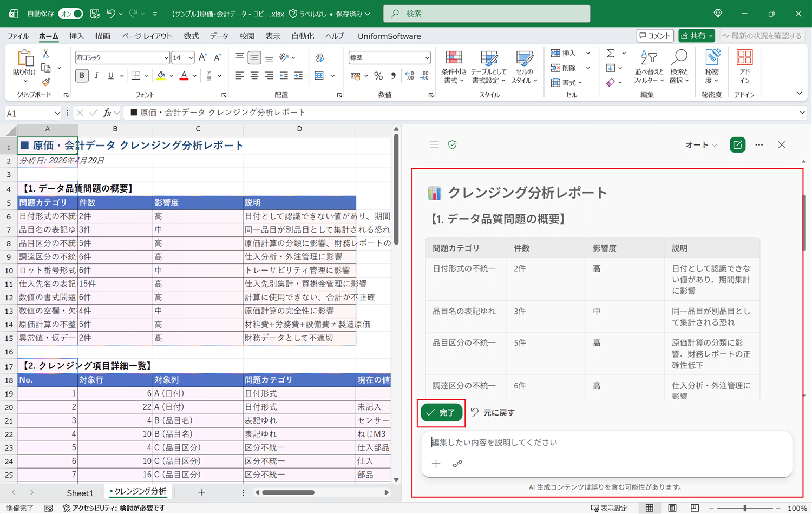Switch to the Formulas (数式) tab
Image resolution: width=812 pixels, height=514 pixels.
tap(191, 36)
